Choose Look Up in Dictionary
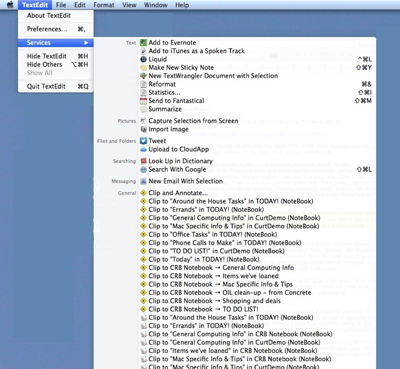 pyautogui.click(x=257, y=161)
